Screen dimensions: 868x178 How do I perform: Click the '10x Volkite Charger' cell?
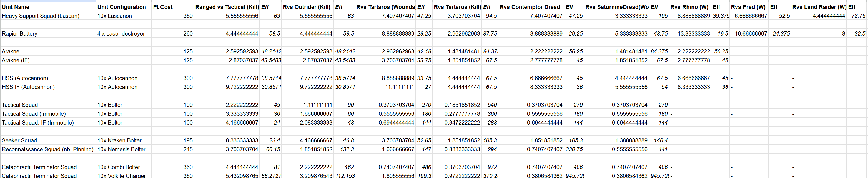[124, 175]
